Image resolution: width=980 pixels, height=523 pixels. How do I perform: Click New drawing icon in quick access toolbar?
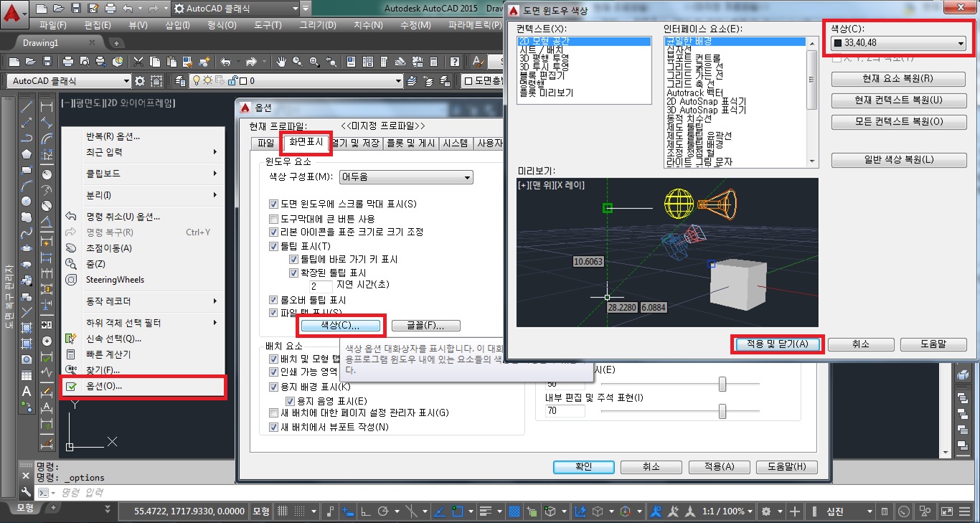42,9
